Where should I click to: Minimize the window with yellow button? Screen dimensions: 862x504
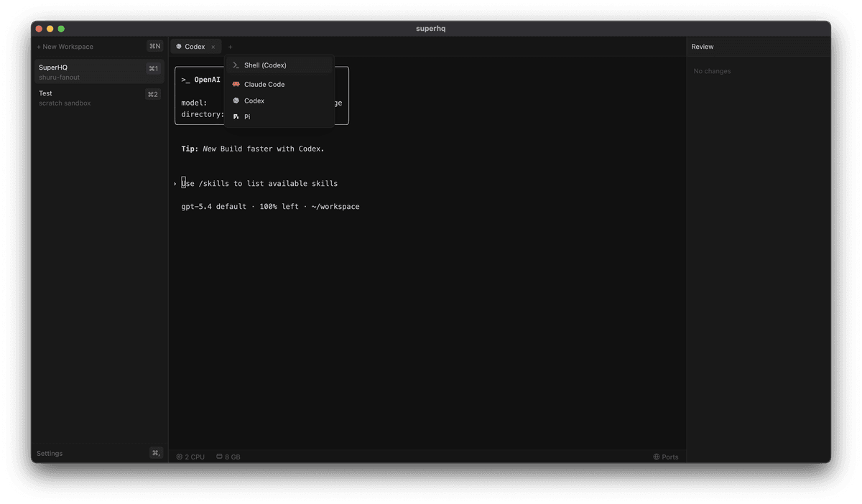pyautogui.click(x=50, y=29)
